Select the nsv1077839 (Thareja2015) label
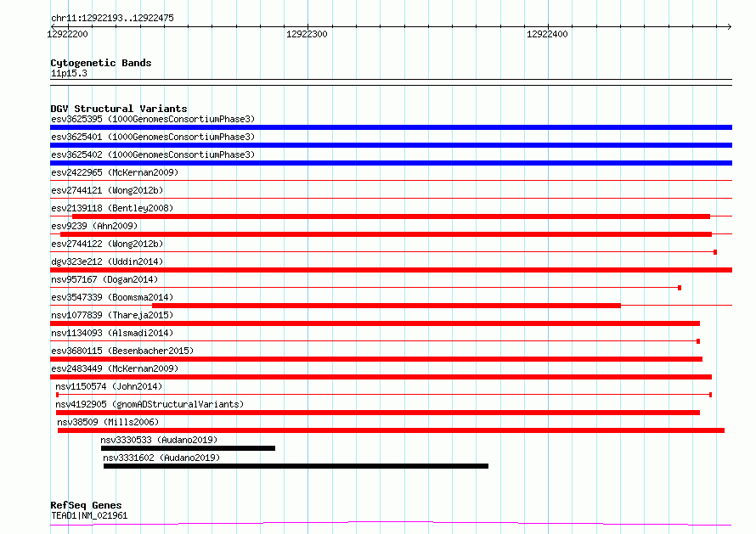 click(x=112, y=315)
